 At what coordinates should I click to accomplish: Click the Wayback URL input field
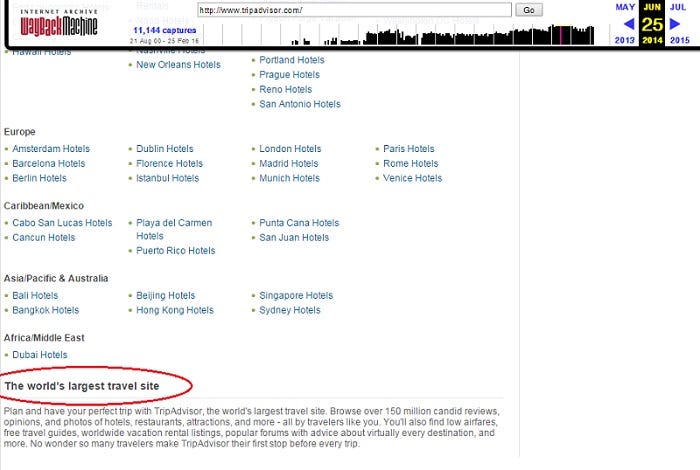(354, 10)
